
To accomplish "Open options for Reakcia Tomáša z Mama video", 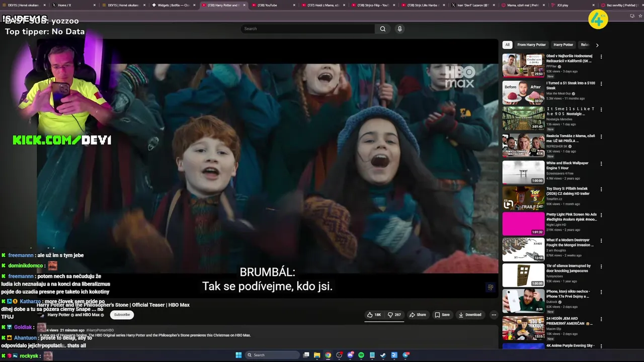I will [x=601, y=137].
